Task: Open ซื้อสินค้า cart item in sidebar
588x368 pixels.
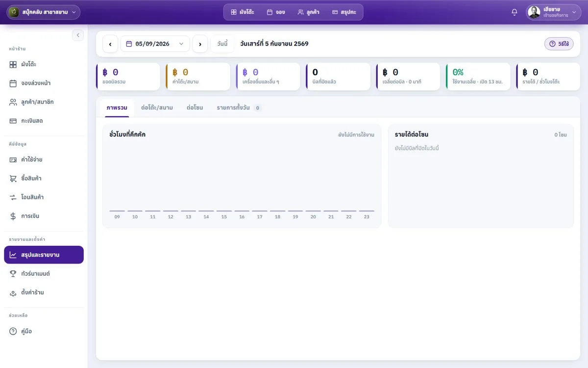Action: click(x=44, y=179)
